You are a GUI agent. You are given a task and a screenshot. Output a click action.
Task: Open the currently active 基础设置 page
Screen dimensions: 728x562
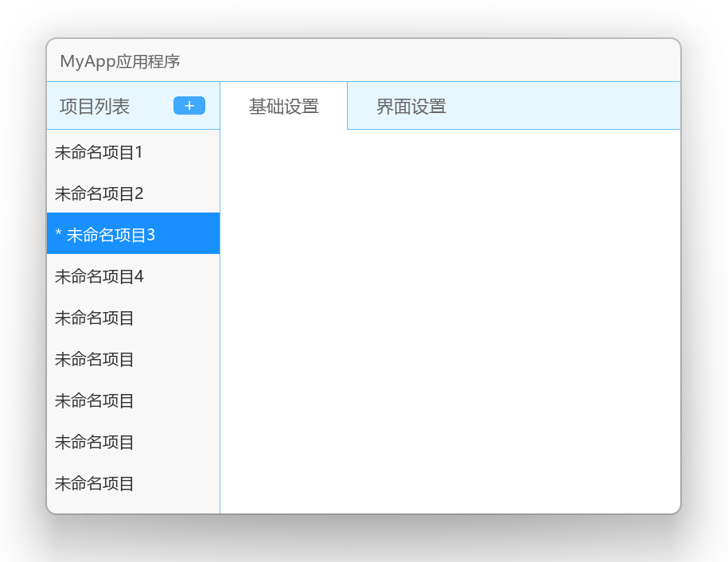click(283, 105)
